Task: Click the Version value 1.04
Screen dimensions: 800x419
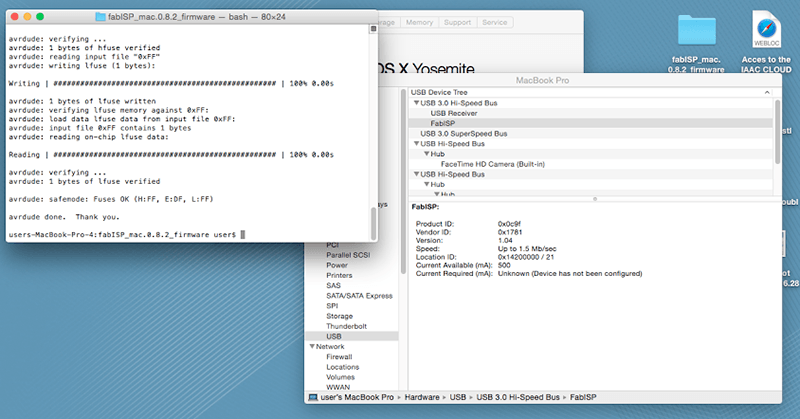Action: 505,240
